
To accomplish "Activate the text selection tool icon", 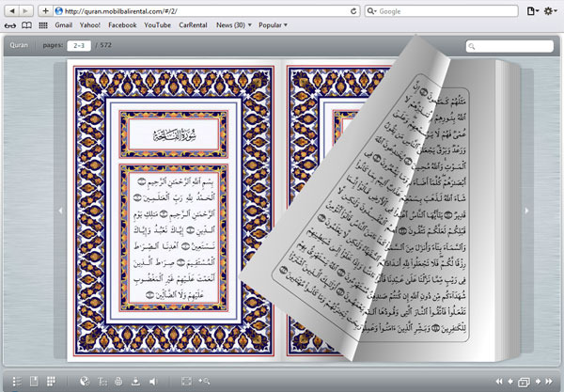I will (x=102, y=382).
